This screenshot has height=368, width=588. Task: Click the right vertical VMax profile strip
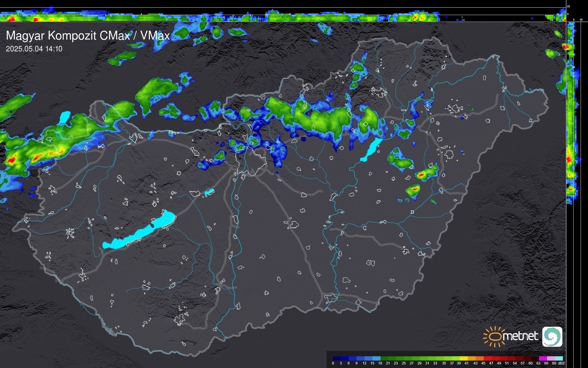(x=571, y=118)
